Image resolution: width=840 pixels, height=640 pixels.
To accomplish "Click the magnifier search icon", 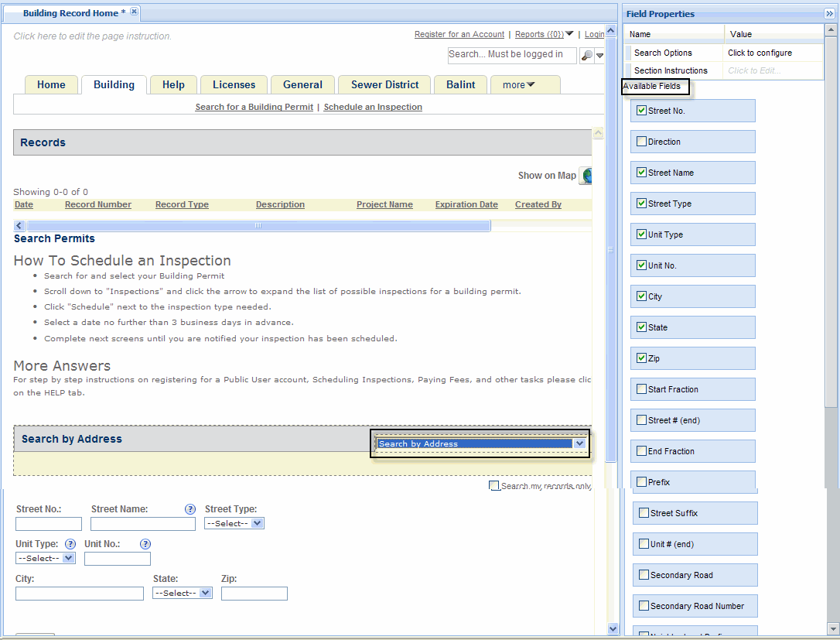I will pos(587,56).
